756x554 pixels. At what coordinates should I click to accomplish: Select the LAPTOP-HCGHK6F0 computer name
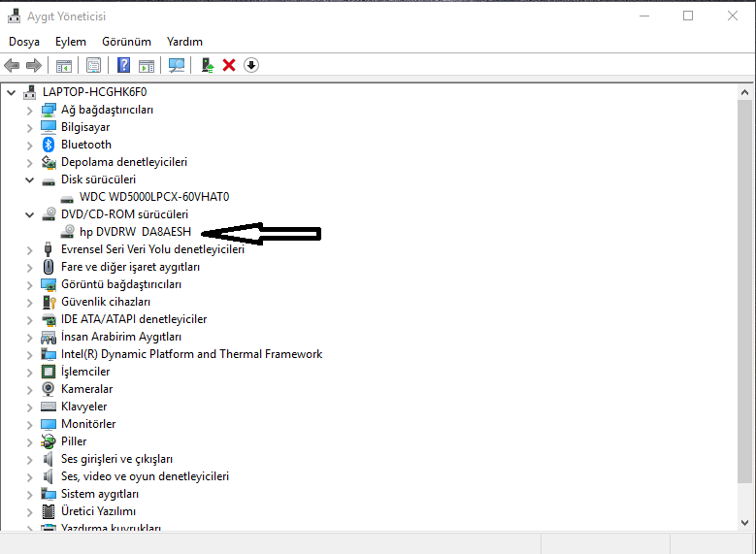(x=94, y=92)
